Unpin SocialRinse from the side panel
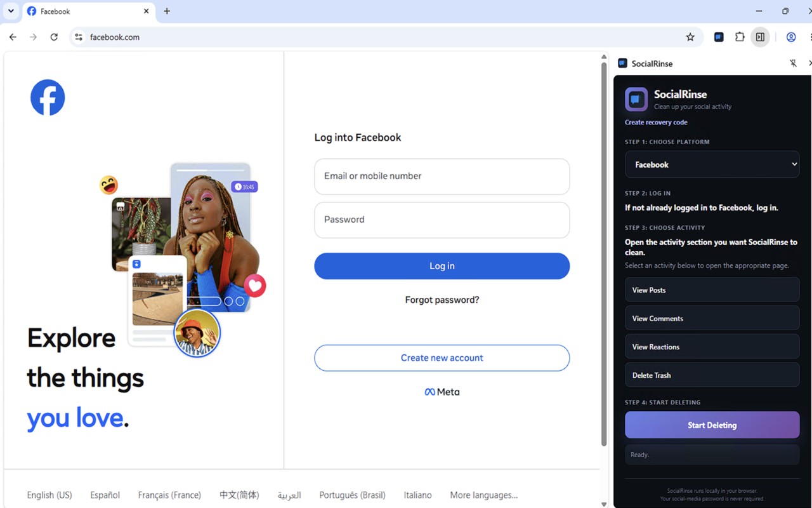This screenshot has width=812, height=508. pos(793,63)
